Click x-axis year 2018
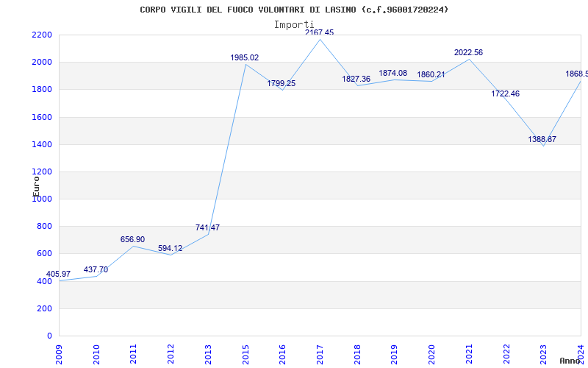This screenshot has width=588, height=368. point(357,355)
